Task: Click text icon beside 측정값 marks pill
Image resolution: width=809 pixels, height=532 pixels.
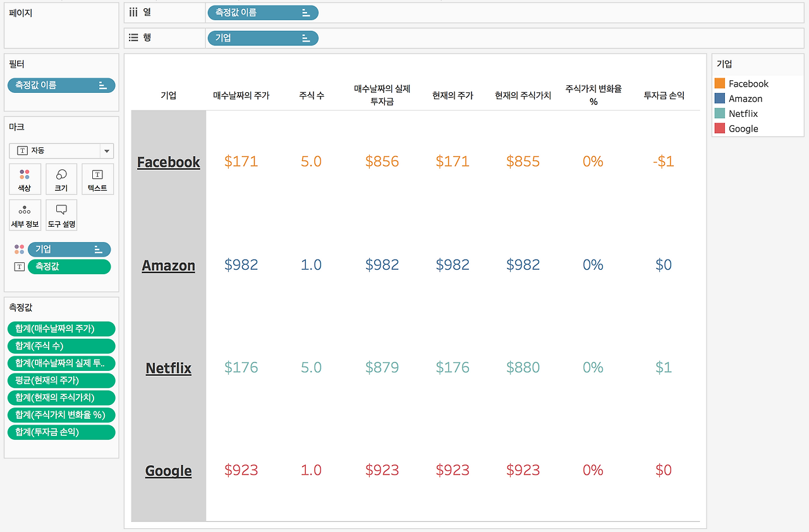Action: point(19,267)
